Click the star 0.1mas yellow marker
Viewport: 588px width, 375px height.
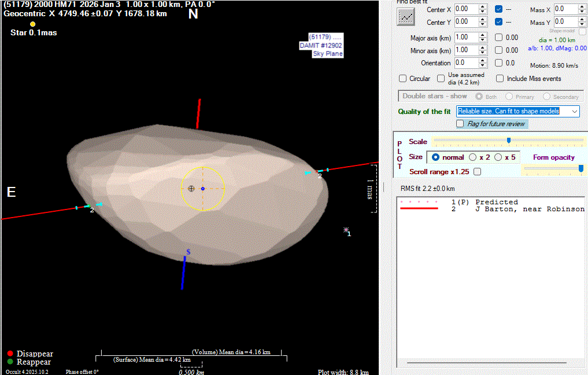[32, 24]
